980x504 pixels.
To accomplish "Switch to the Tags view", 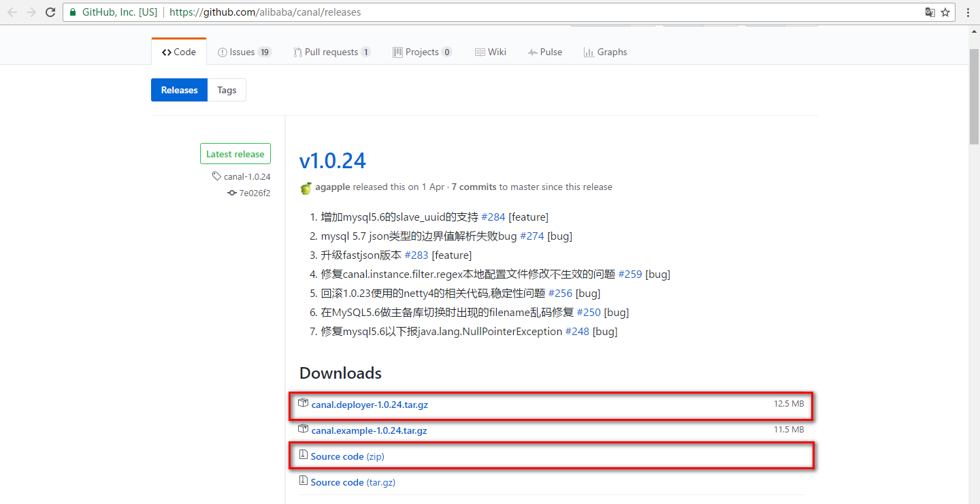I will point(227,90).
